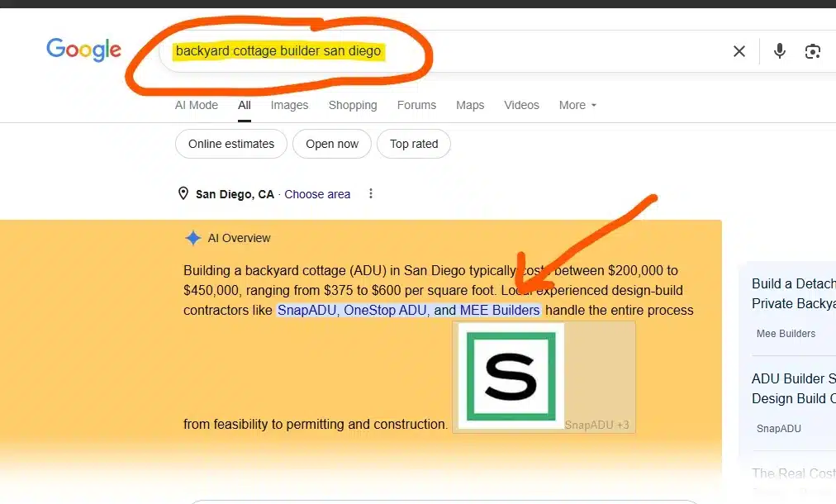Click the SnapADU +3 sources label
The width and height of the screenshot is (836, 504).
pos(596,425)
